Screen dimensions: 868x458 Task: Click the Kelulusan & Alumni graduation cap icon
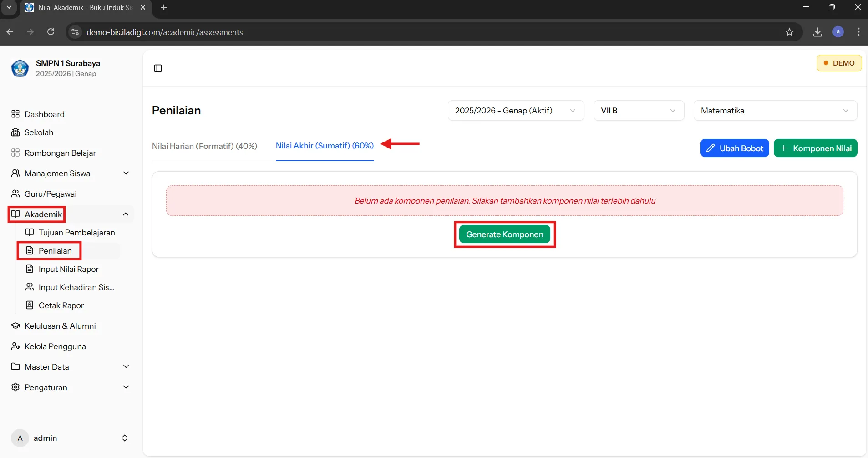pyautogui.click(x=15, y=326)
